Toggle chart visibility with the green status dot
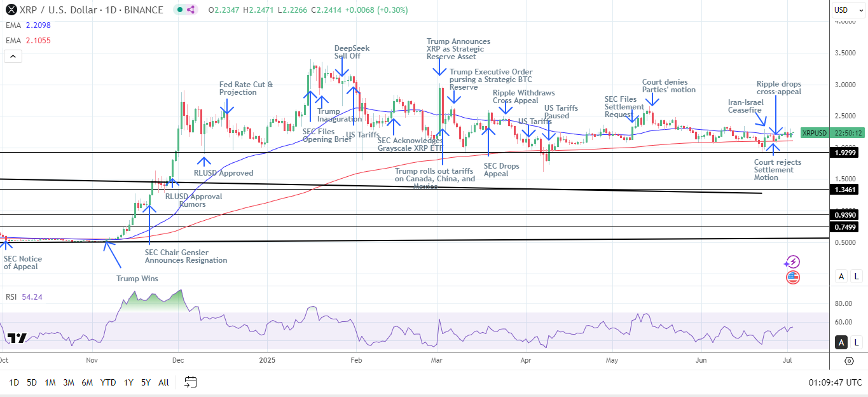 [180, 9]
